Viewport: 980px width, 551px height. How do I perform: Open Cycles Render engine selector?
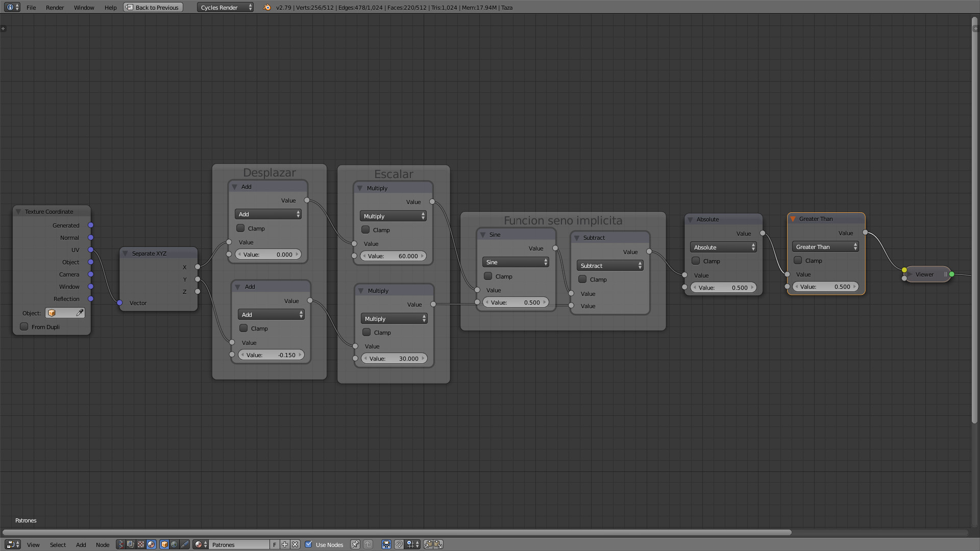225,7
